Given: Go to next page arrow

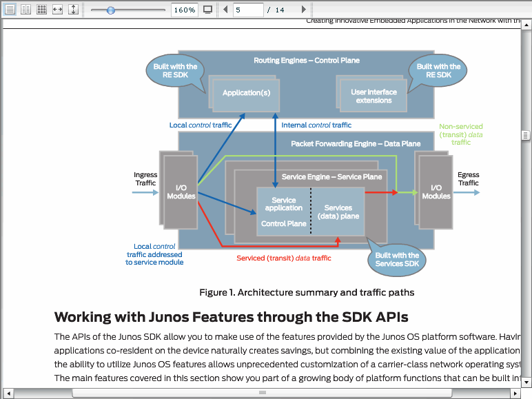Looking at the screenshot, I should (304, 10).
